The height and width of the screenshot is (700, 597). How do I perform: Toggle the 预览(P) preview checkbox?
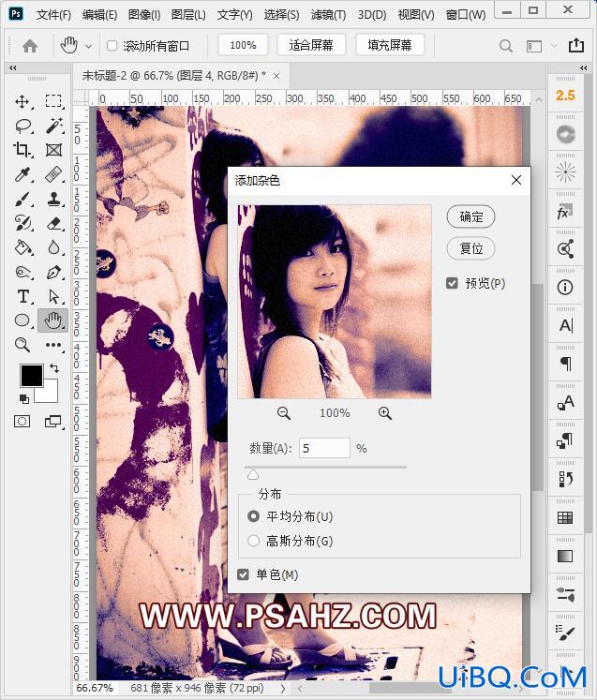pos(452,283)
